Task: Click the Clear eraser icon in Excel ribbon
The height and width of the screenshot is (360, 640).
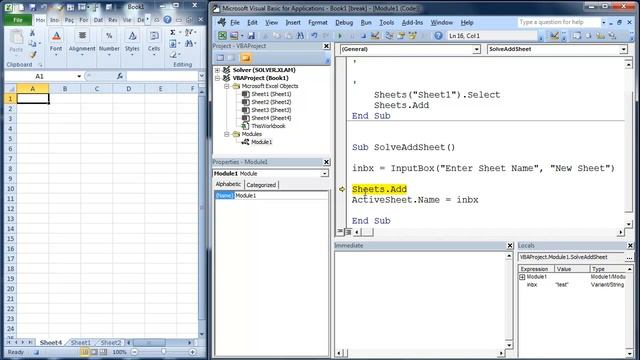Action: [x=174, y=54]
